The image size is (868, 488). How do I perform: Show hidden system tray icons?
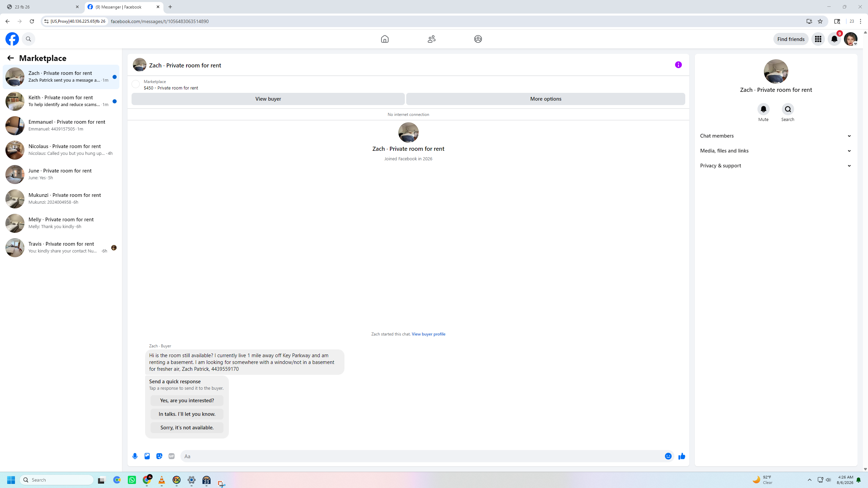coord(810,480)
